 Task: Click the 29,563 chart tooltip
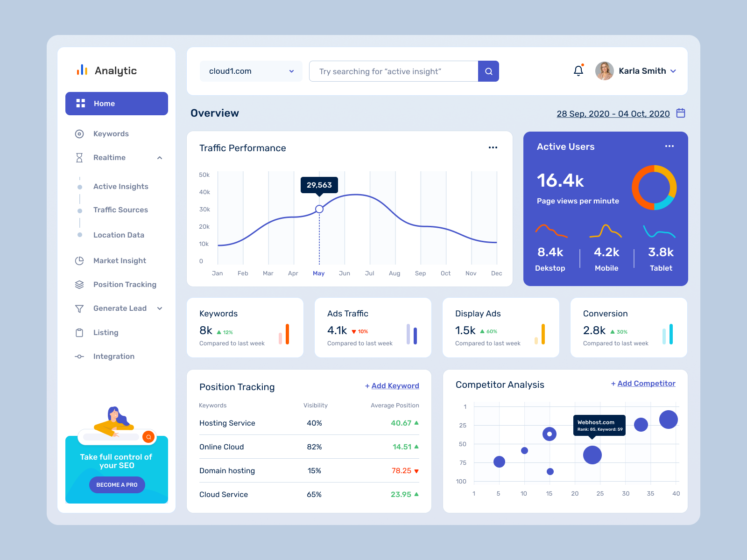(319, 185)
